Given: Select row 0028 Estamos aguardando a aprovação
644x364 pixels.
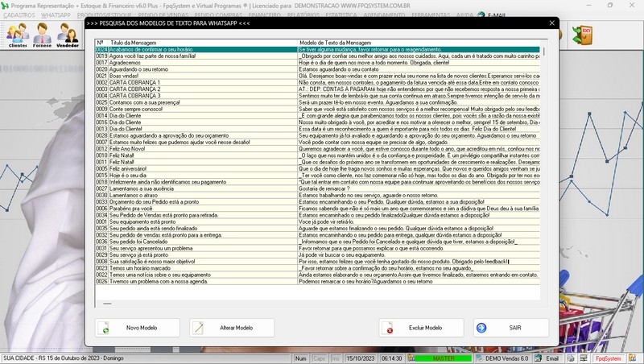Looking at the screenshot, I should click(317, 135).
